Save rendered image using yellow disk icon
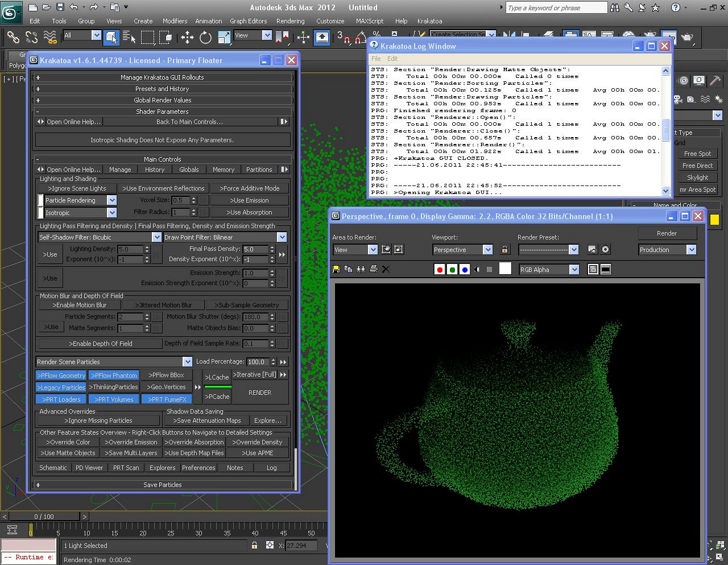 click(336, 269)
